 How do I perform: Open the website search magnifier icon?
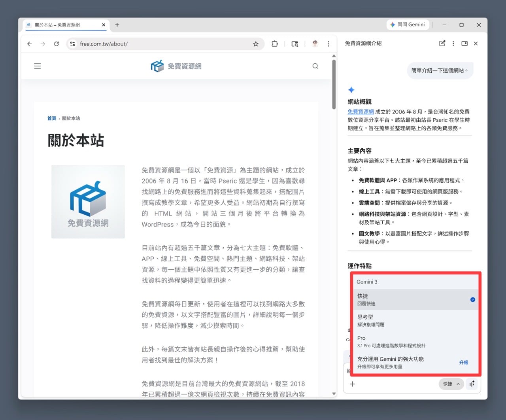pyautogui.click(x=315, y=66)
